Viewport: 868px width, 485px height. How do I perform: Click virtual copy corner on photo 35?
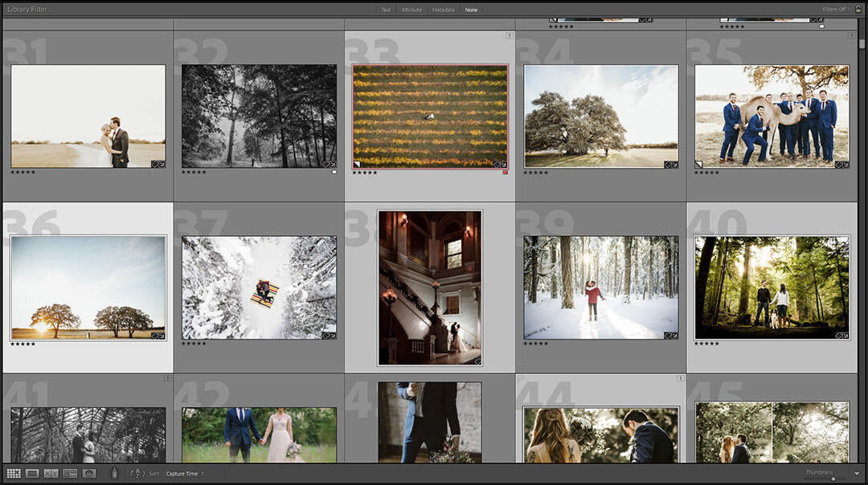point(699,165)
